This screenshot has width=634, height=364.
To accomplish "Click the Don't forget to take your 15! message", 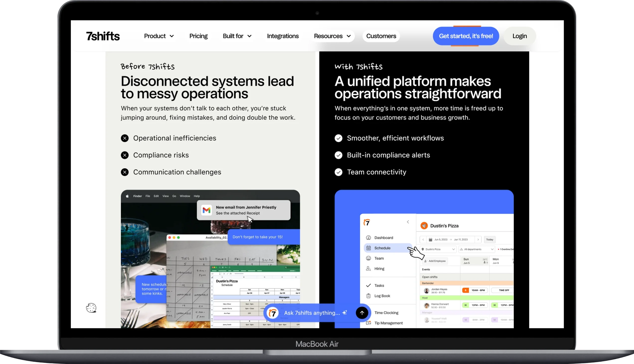I will pos(264,237).
